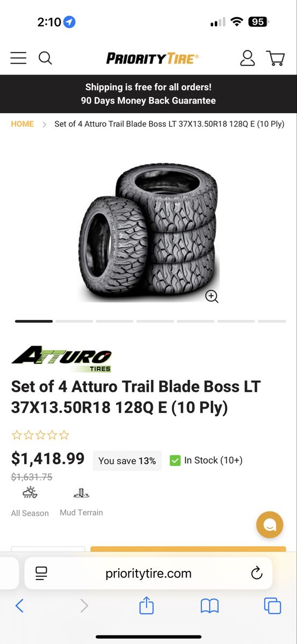Image resolution: width=297 pixels, height=644 pixels.
Task: Zoom the tire product image
Action: [212, 297]
